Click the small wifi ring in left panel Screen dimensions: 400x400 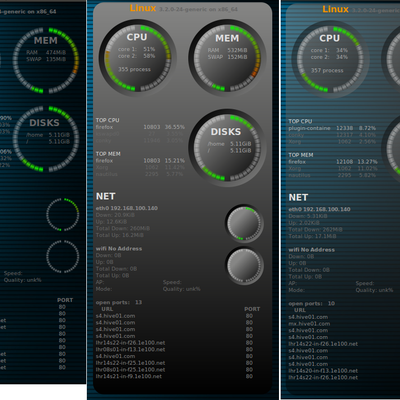[63, 257]
